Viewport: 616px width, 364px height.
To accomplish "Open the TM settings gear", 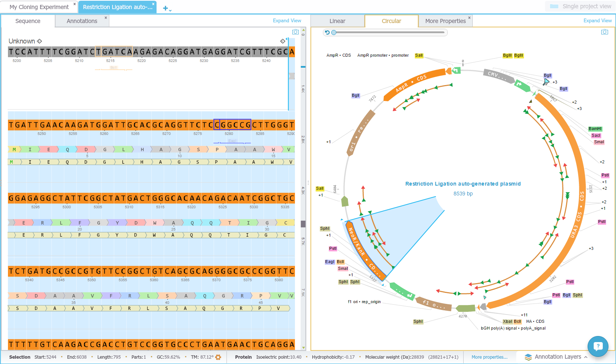I will coord(218,357).
